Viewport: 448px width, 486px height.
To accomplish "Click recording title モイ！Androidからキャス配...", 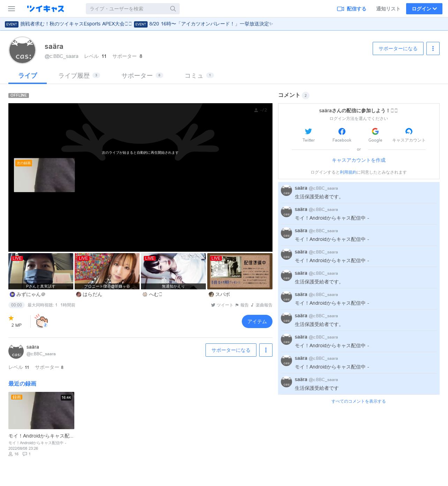I will (x=41, y=436).
